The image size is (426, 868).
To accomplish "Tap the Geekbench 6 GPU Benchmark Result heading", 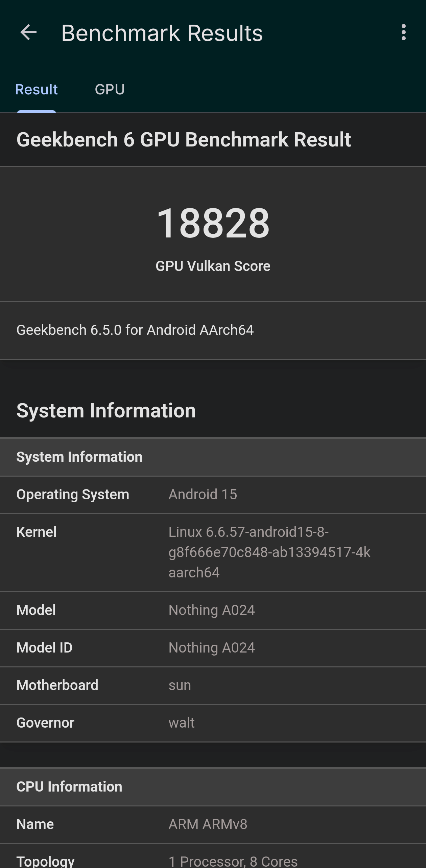I will click(184, 140).
